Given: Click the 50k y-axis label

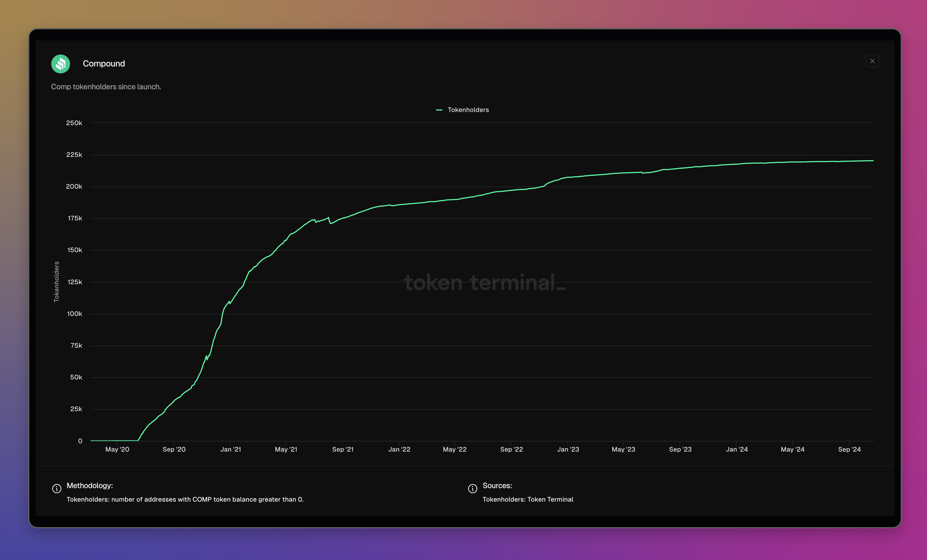Looking at the screenshot, I should [x=76, y=377].
